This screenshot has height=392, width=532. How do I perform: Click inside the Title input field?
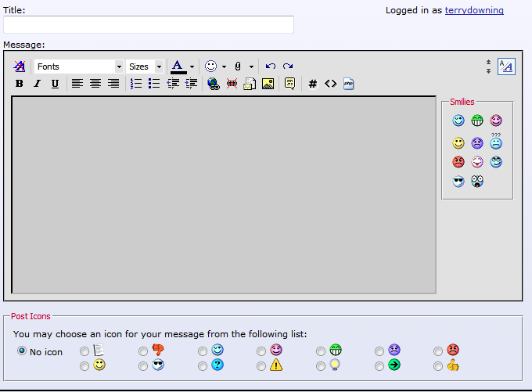tap(149, 24)
